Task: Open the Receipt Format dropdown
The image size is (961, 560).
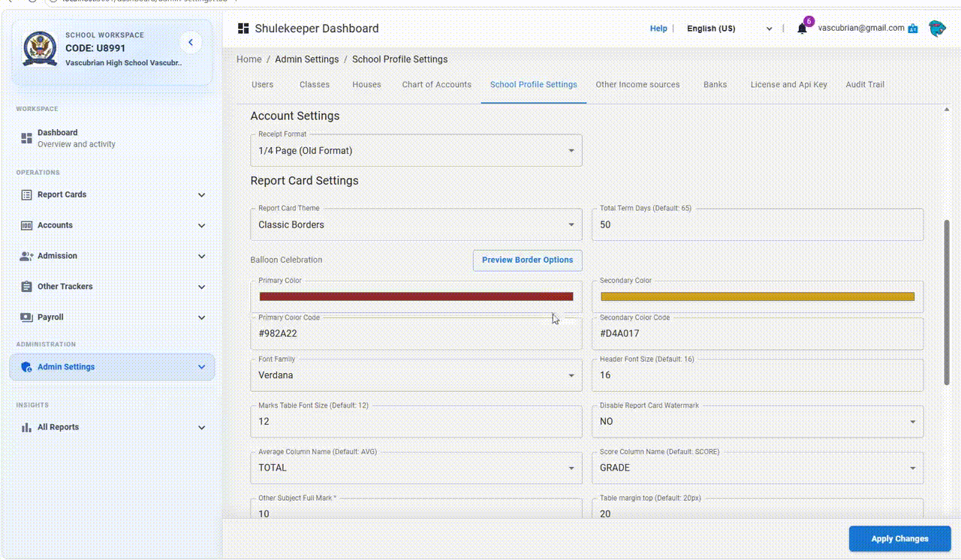Action: click(x=416, y=150)
